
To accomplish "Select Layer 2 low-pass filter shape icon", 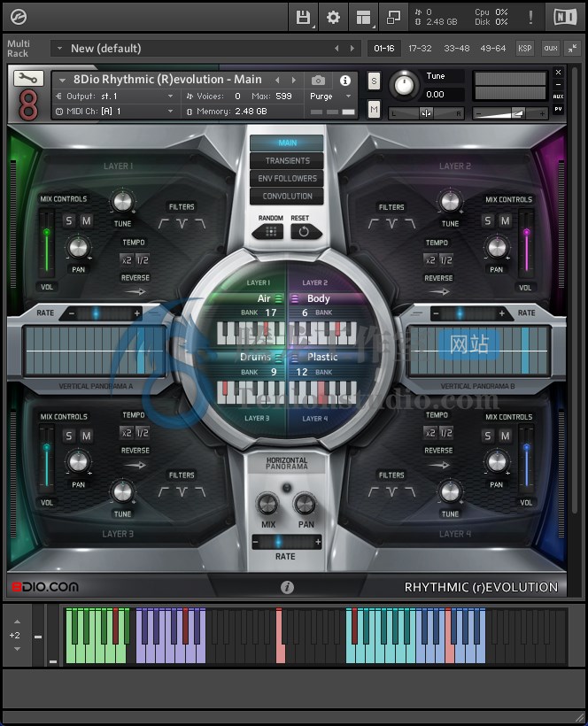I will (410, 224).
